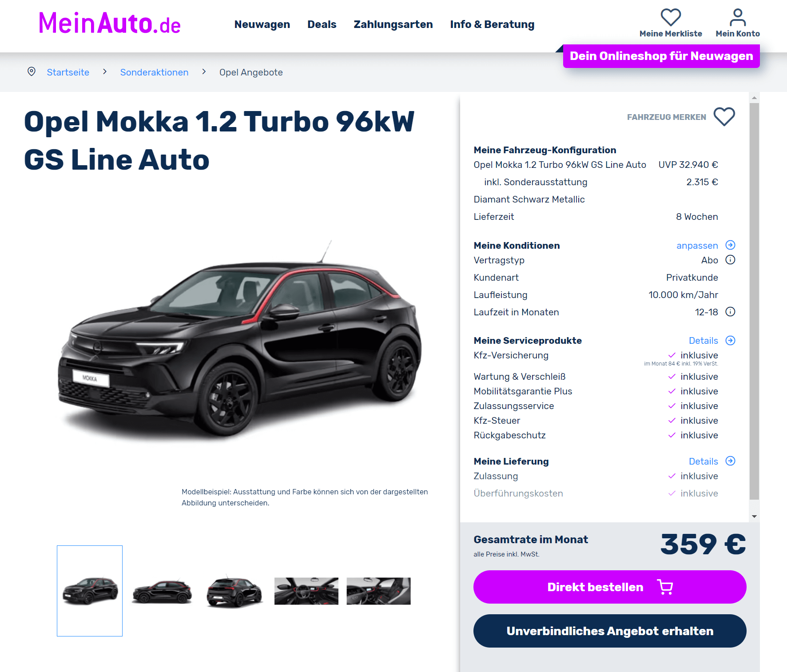Show info for Vertragstyp Abo
The height and width of the screenshot is (672, 787).
pos(730,260)
